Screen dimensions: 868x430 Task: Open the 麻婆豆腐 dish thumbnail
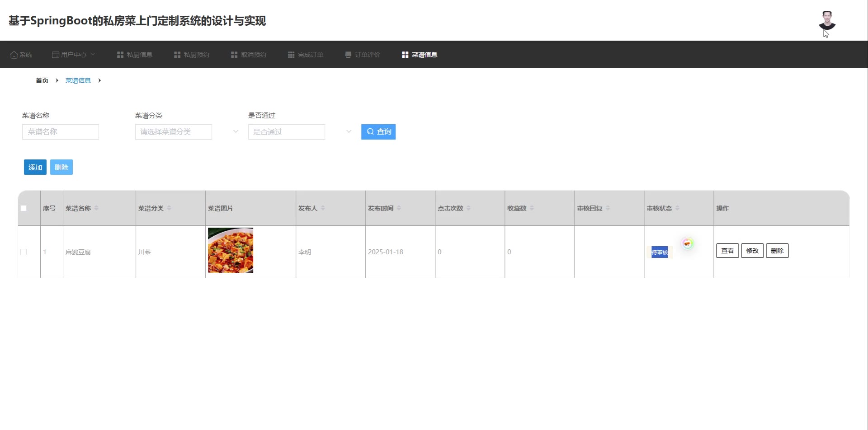(x=231, y=250)
